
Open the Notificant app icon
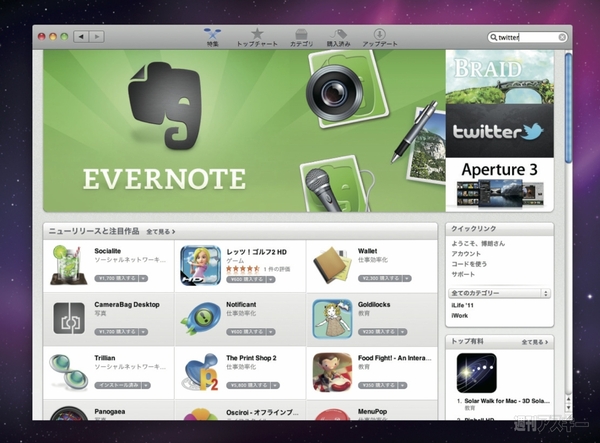(x=201, y=318)
